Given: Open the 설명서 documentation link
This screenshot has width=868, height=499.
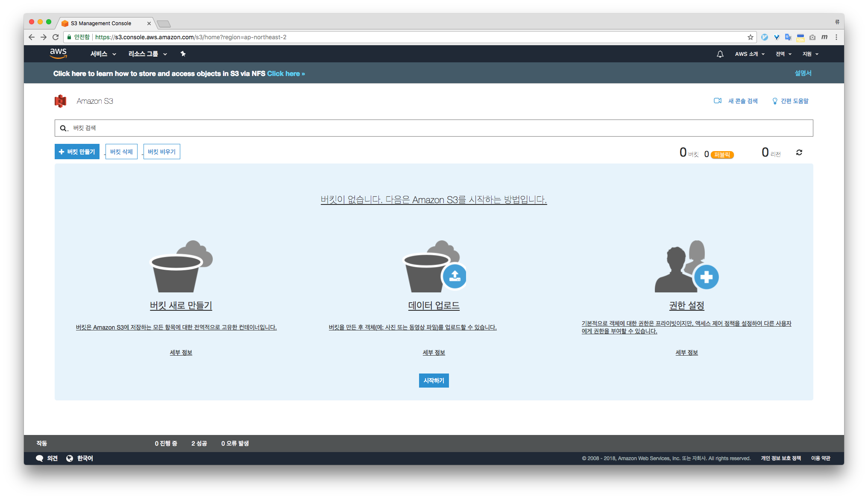Looking at the screenshot, I should coord(803,73).
